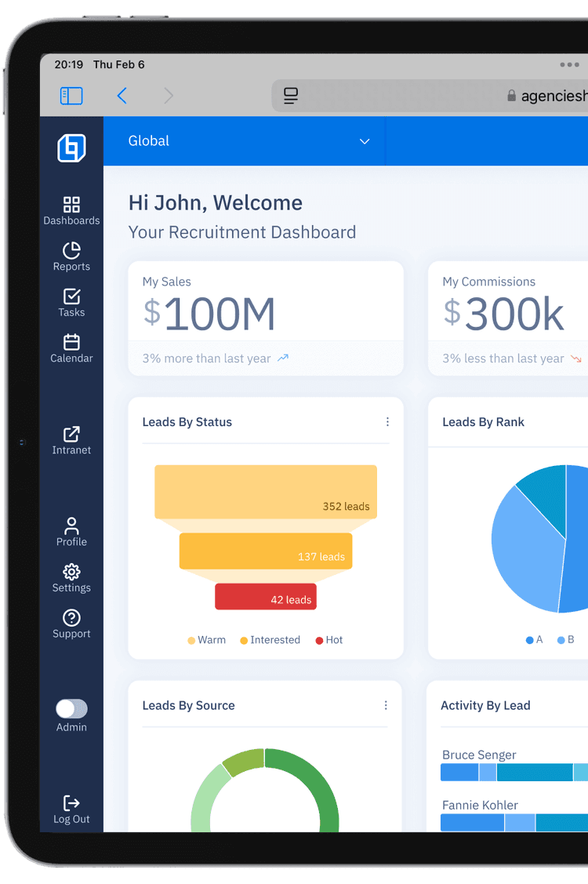Go to Tasks in the sidebar

71,297
